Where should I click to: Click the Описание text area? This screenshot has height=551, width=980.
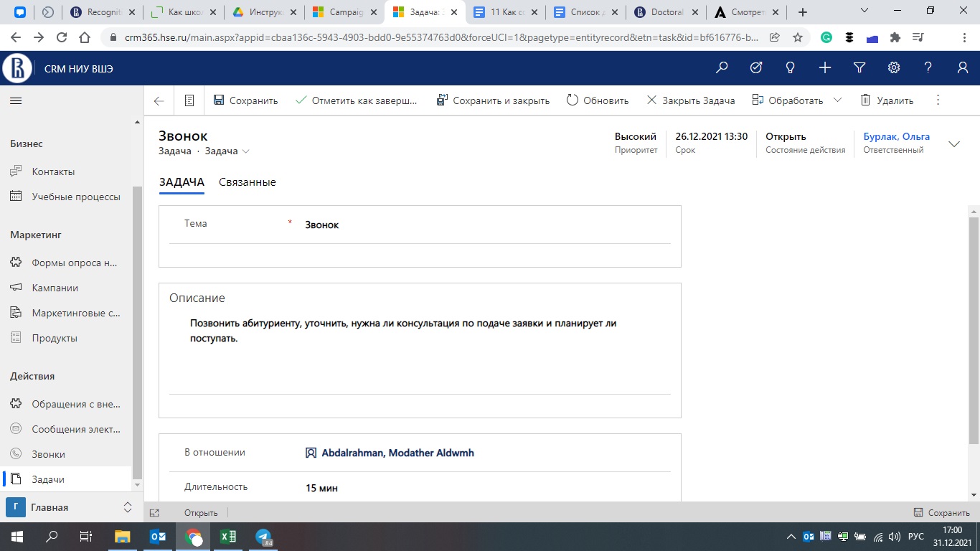(420, 352)
